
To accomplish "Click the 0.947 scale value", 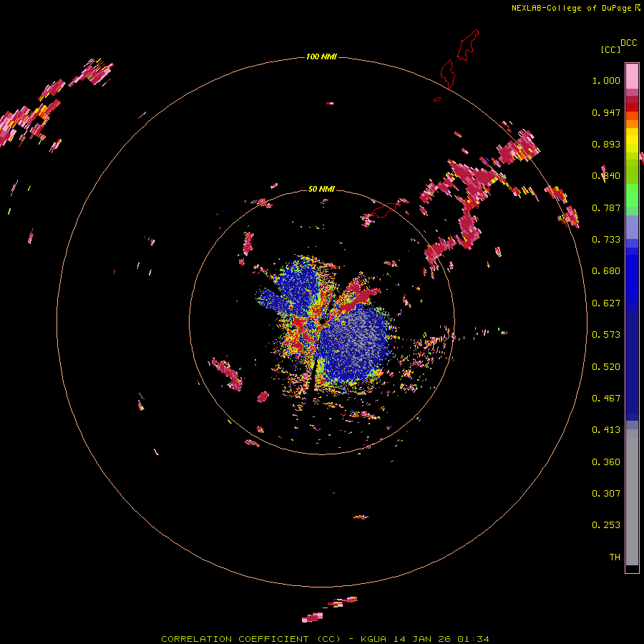I will pyautogui.click(x=606, y=112).
